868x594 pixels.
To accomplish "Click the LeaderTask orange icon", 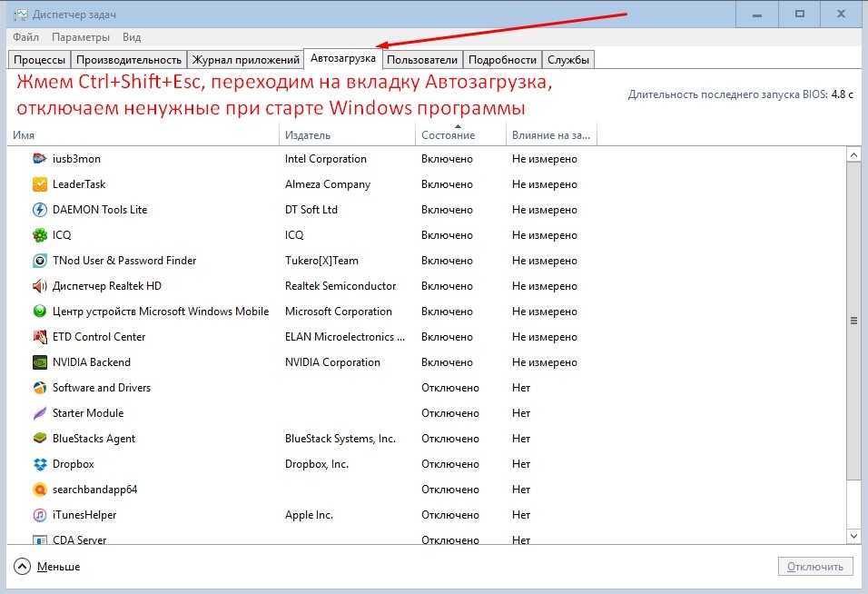I will point(39,184).
